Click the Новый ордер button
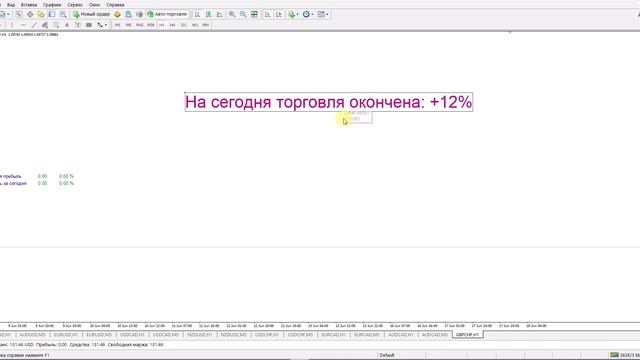This screenshot has width=640, height=360. pos(91,14)
